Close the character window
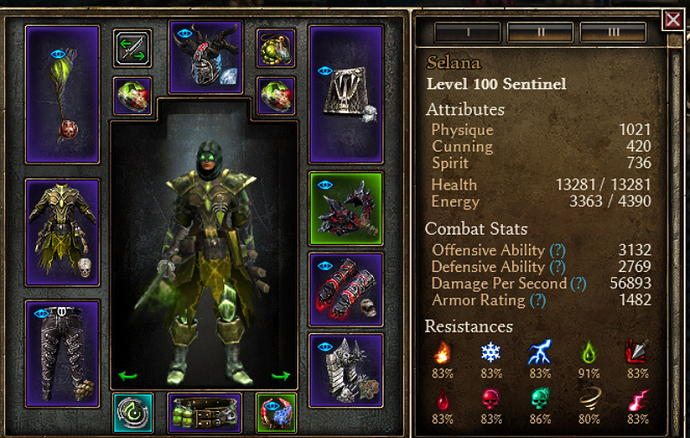The image size is (690, 438). point(673,20)
